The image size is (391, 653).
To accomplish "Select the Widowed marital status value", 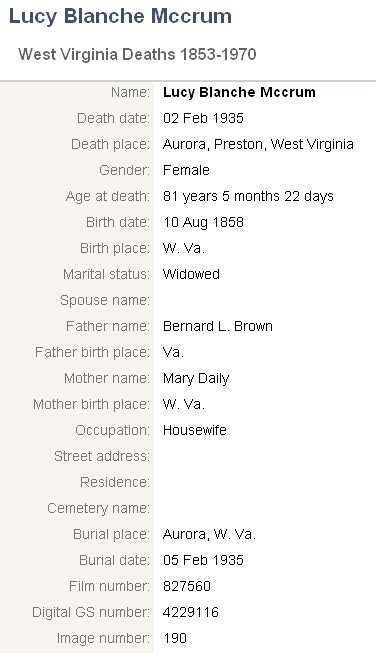I will point(191,274).
